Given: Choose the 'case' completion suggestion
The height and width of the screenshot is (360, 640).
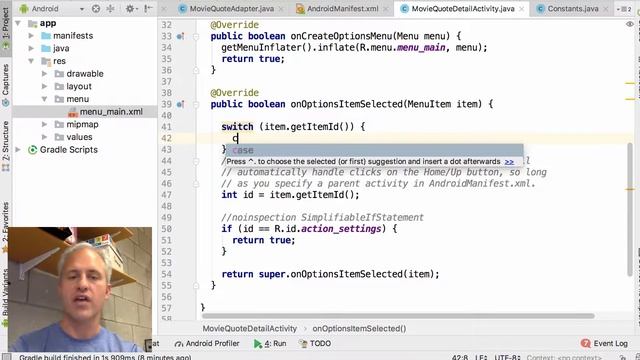Looking at the screenshot, I should (x=374, y=150).
